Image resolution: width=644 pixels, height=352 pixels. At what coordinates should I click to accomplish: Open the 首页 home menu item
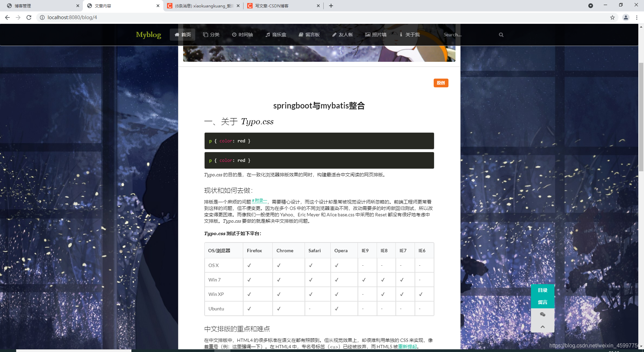point(182,35)
